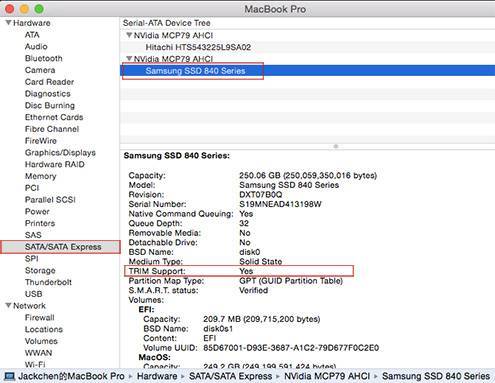Click Jackchen's MacBook Pro in path bar
495x383 pixels.
[x=71, y=376]
